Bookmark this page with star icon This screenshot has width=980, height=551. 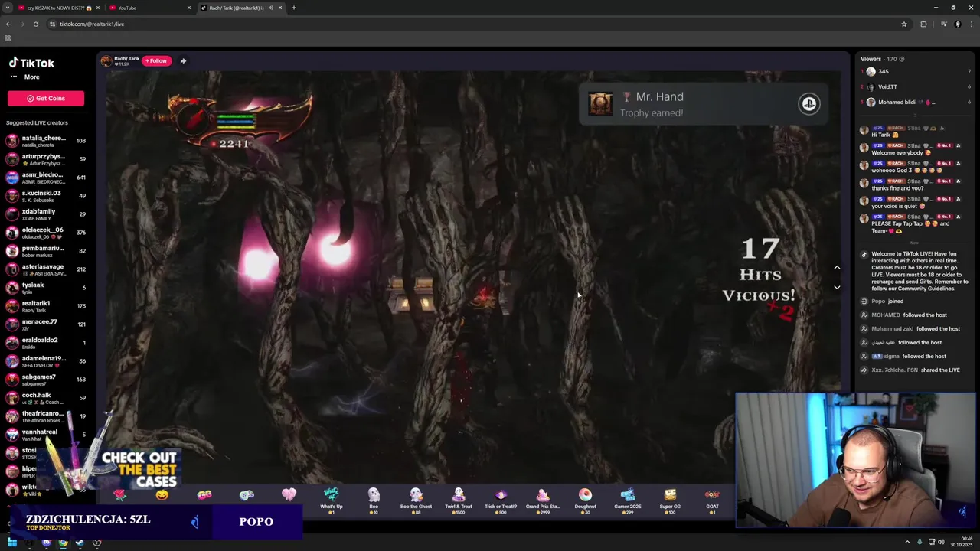(904, 24)
